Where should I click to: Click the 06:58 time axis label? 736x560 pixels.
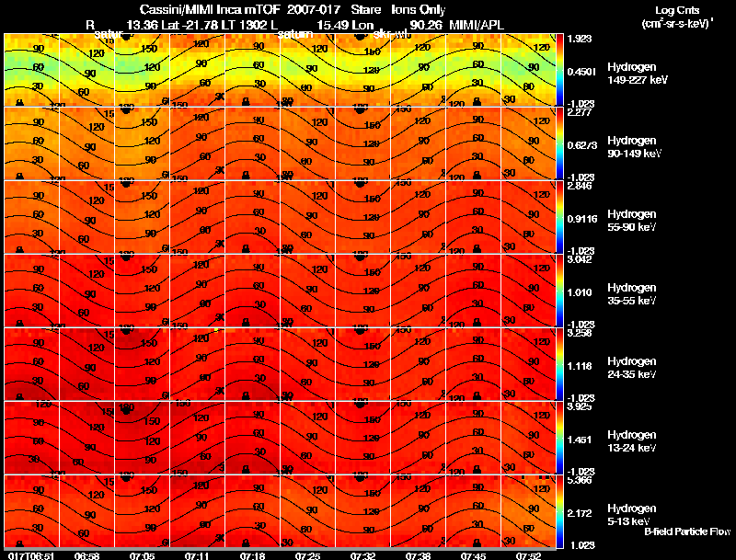click(86, 555)
